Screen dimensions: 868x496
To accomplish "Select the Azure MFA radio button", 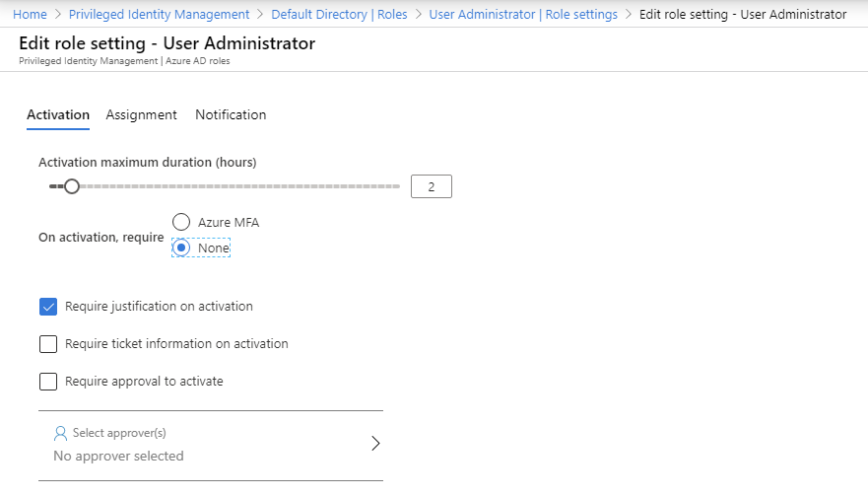I will point(181,222).
